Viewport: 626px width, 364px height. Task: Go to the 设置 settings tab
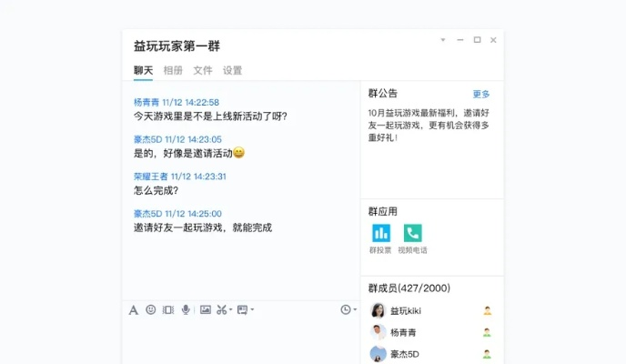pyautogui.click(x=233, y=70)
